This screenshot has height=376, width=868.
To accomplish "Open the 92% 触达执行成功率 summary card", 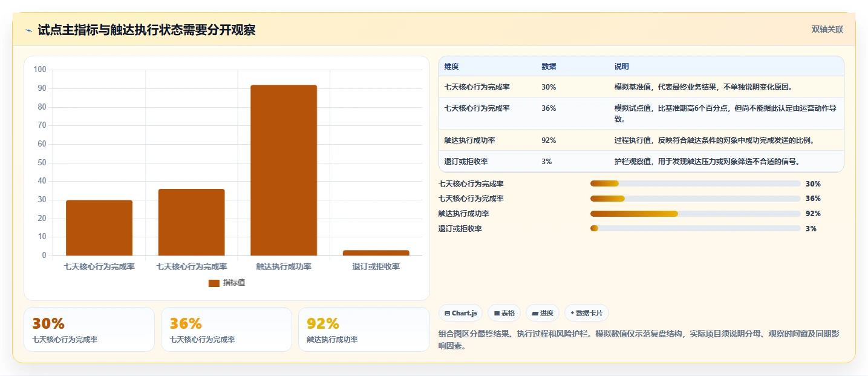I will pyautogui.click(x=364, y=329).
